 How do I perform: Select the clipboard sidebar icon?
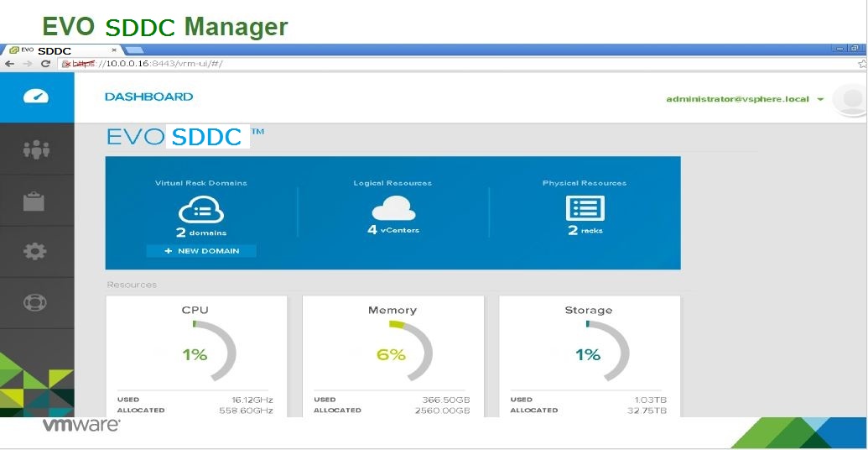click(34, 201)
